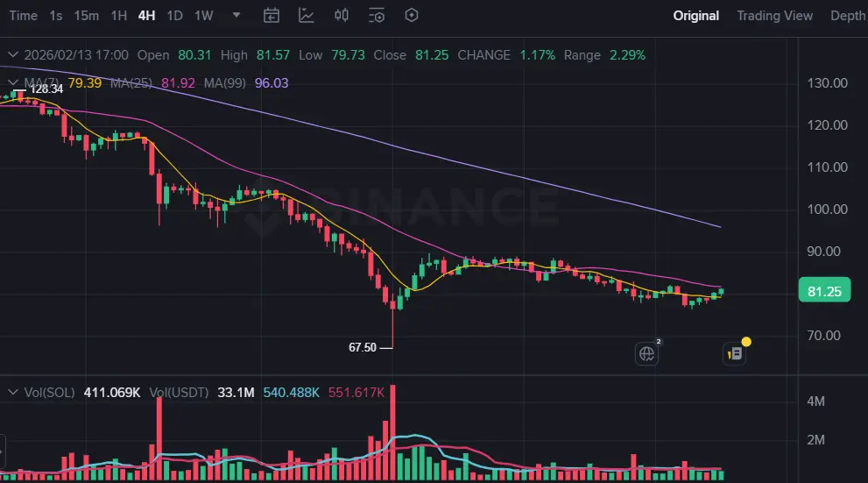Click the 2M volume axis label
The width and height of the screenshot is (868, 483).
(816, 440)
